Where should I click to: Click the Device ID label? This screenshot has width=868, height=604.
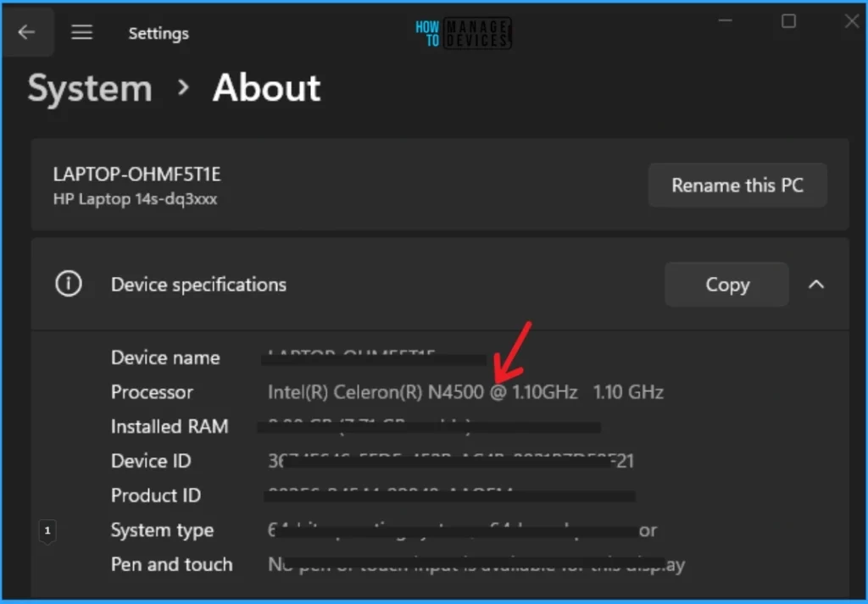151,461
